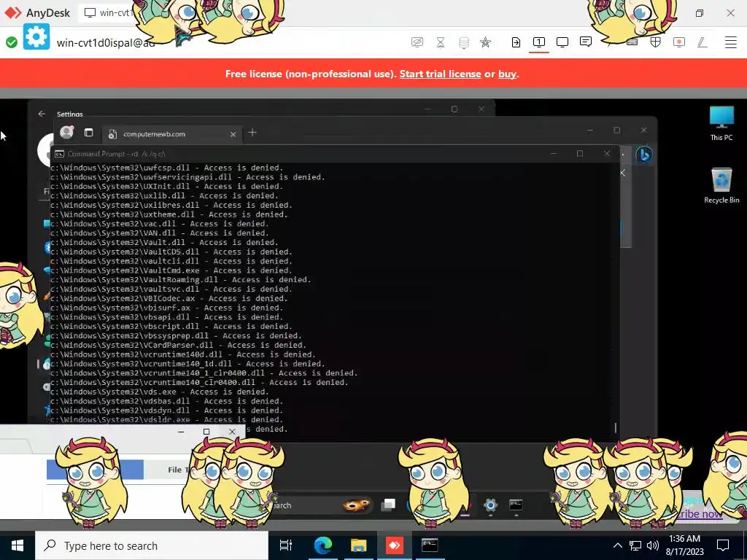Screen dimensions: 747x560
Task: Click the vds.exe access denied line
Action: pyautogui.click(x=160, y=392)
